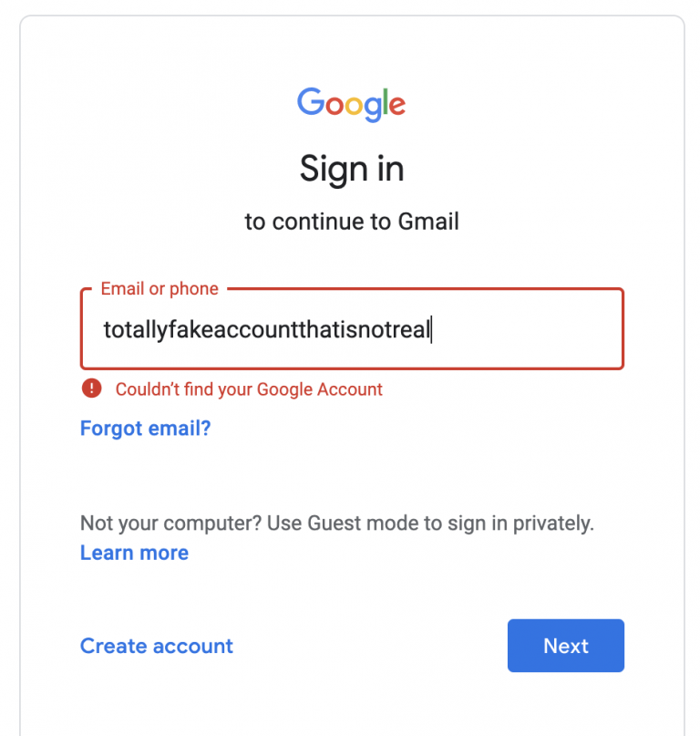Click the Sign in heading
700x736 pixels.
[x=352, y=170]
